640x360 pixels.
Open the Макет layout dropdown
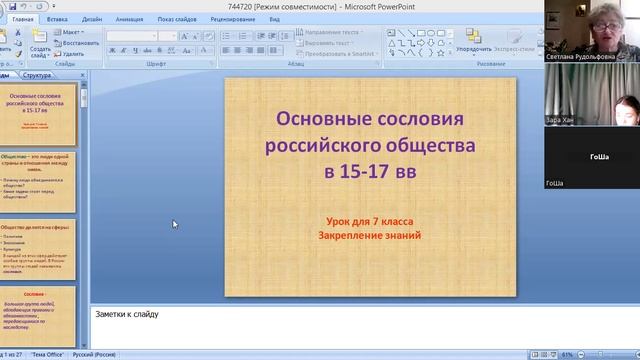coord(69,32)
